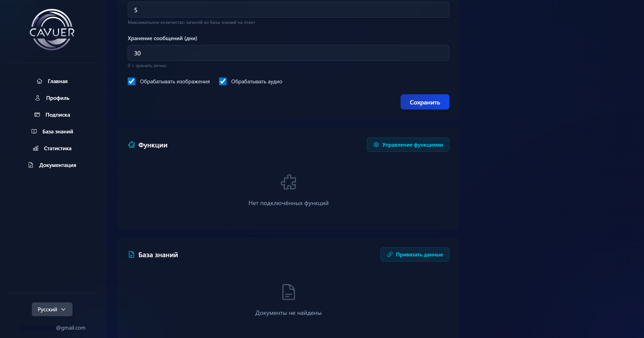Open the Русский language dropdown
This screenshot has width=644, height=338.
tap(52, 309)
